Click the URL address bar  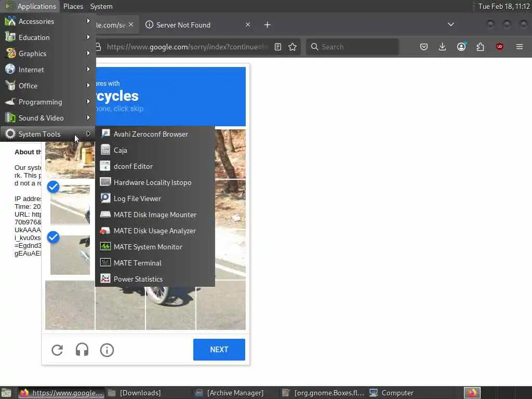point(187,47)
